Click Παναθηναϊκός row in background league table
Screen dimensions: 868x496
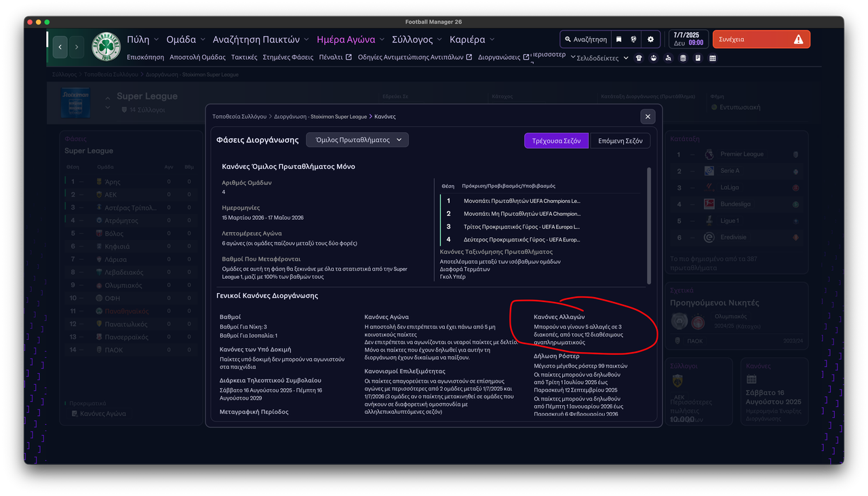tap(130, 311)
